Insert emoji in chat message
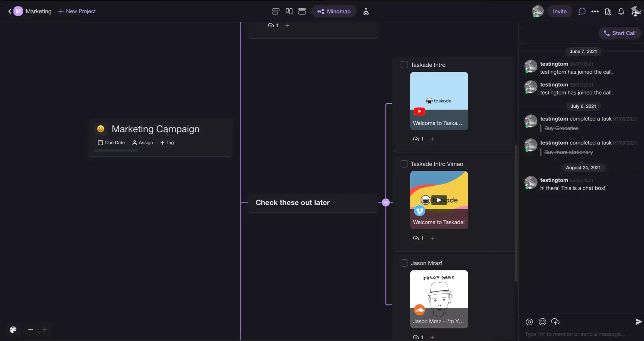 (542, 321)
